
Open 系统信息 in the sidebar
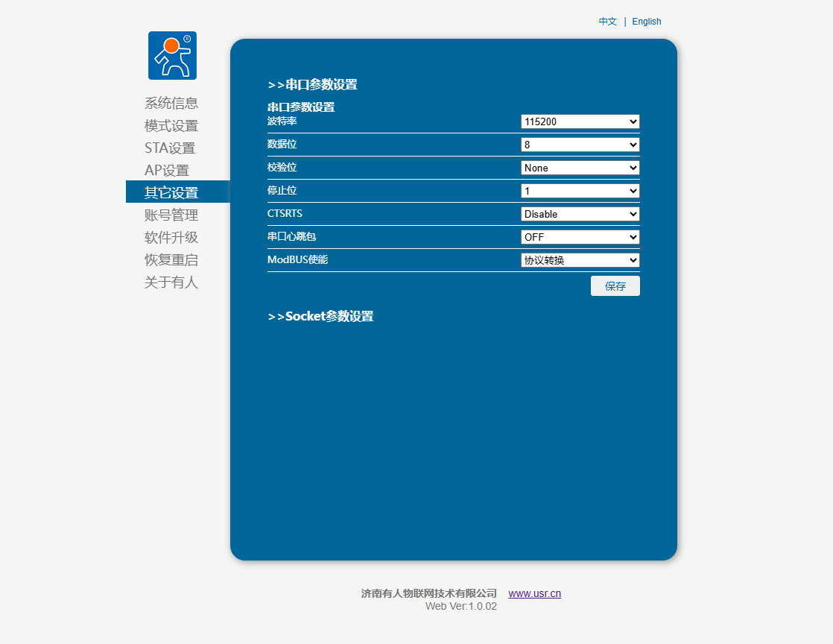point(171,104)
